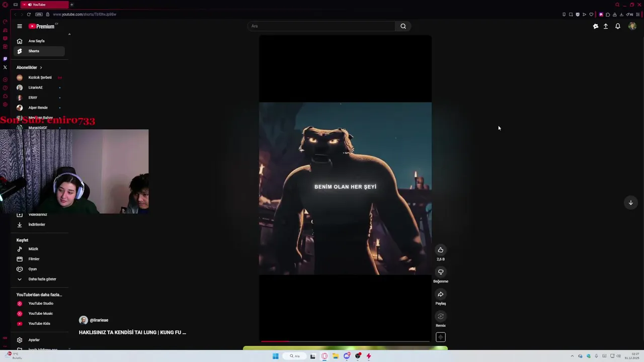Reload the page in browser toolbar
Screen dimensions: 644x362
[29, 14]
